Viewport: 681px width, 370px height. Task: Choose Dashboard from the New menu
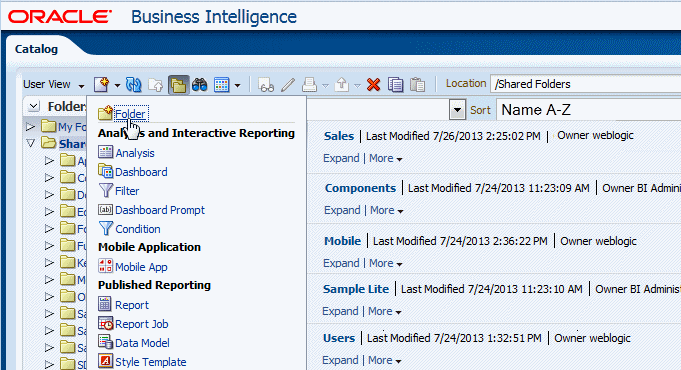tap(141, 172)
